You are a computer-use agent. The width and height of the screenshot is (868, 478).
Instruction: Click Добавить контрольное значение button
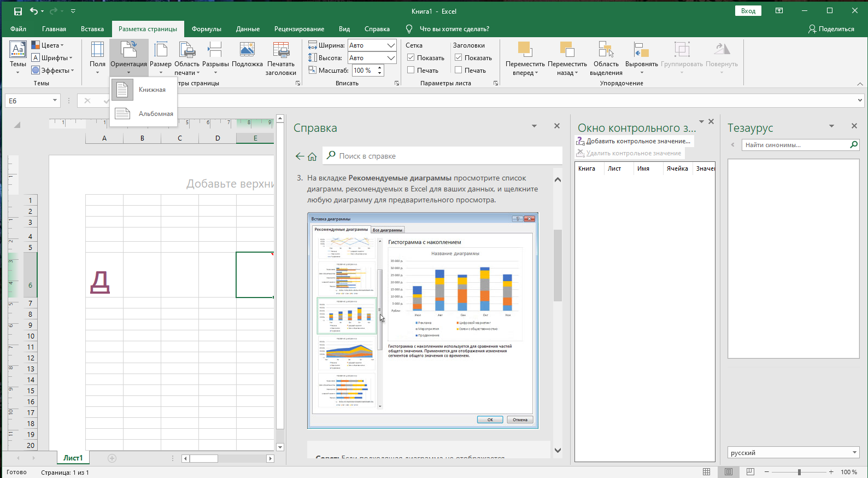pyautogui.click(x=634, y=141)
